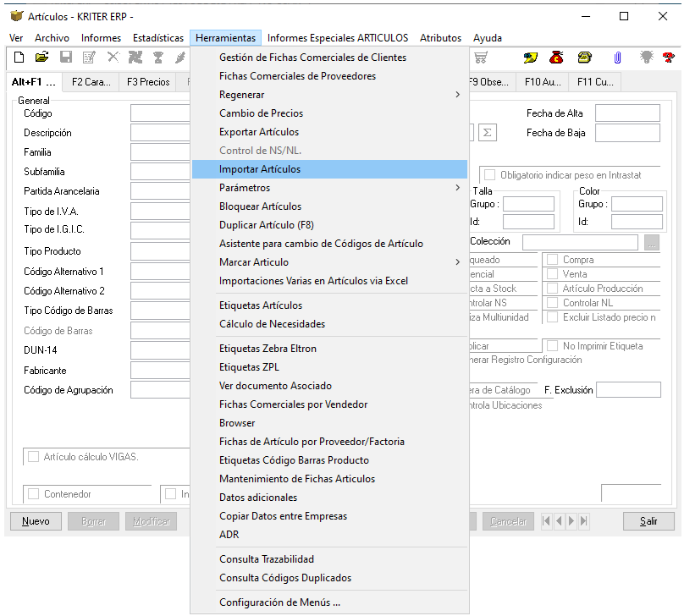Expand the Parámetros submenu
Viewport: 684px width, 616px height.
pyautogui.click(x=329, y=188)
